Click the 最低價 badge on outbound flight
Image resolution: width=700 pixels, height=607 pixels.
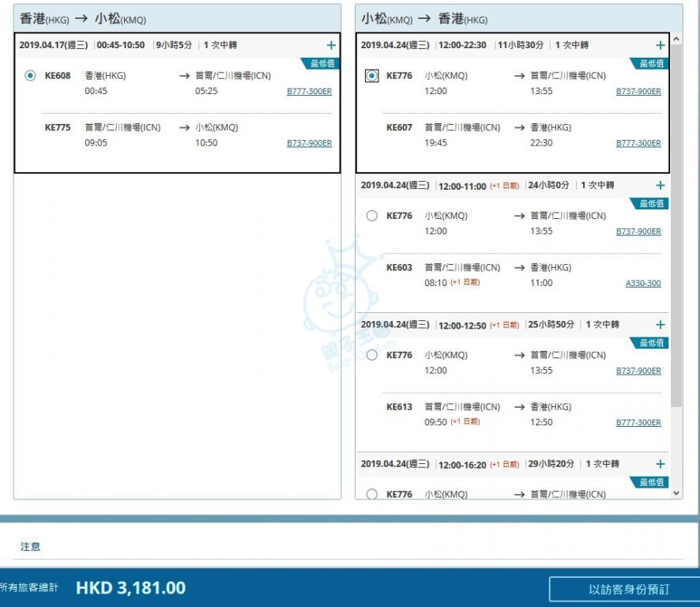coord(321,64)
